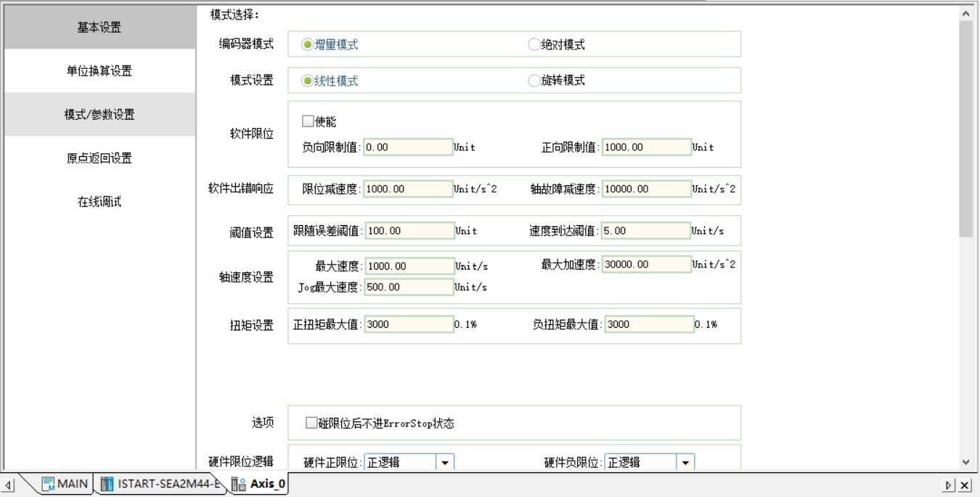980x497 pixels.
Task: Click the Axis_0 tab icon
Action: pyautogui.click(x=238, y=484)
